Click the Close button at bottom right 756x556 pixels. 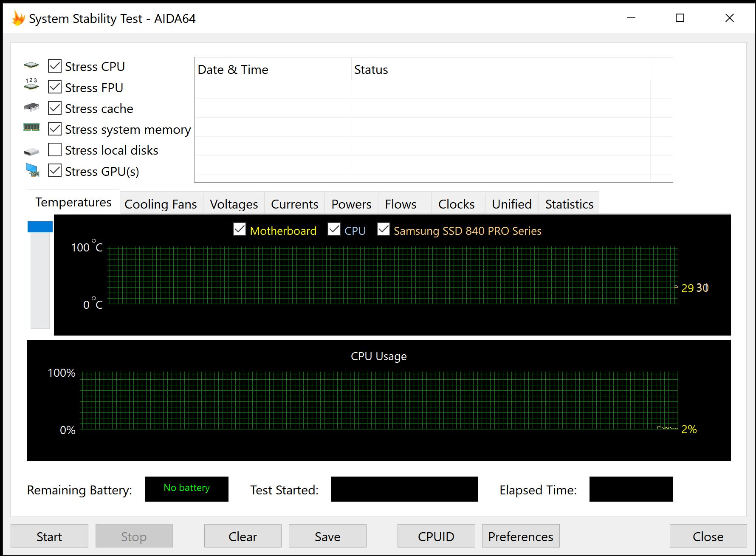[x=708, y=536]
